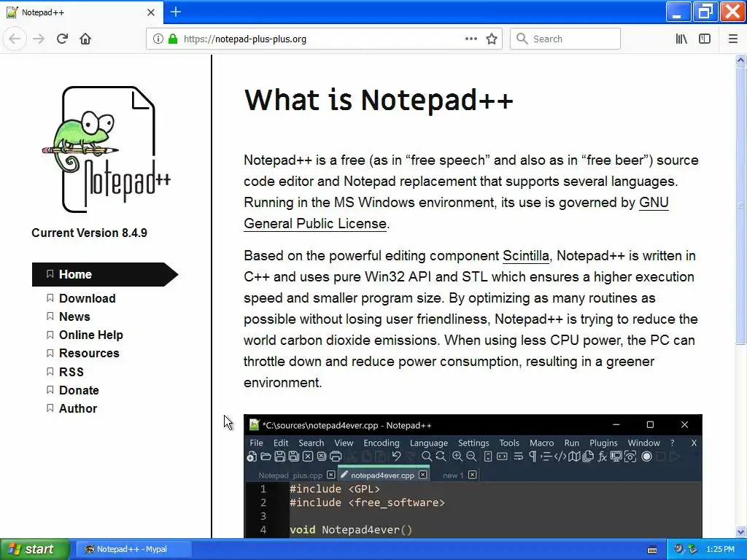This screenshot has height=560, width=747.
Task: Open the News section
Action: [74, 316]
